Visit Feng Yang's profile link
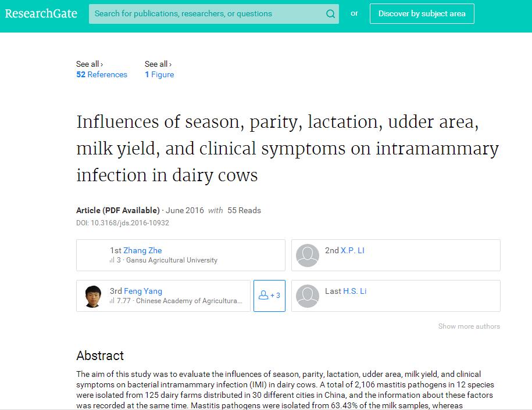This screenshot has width=532, height=410. (143, 291)
